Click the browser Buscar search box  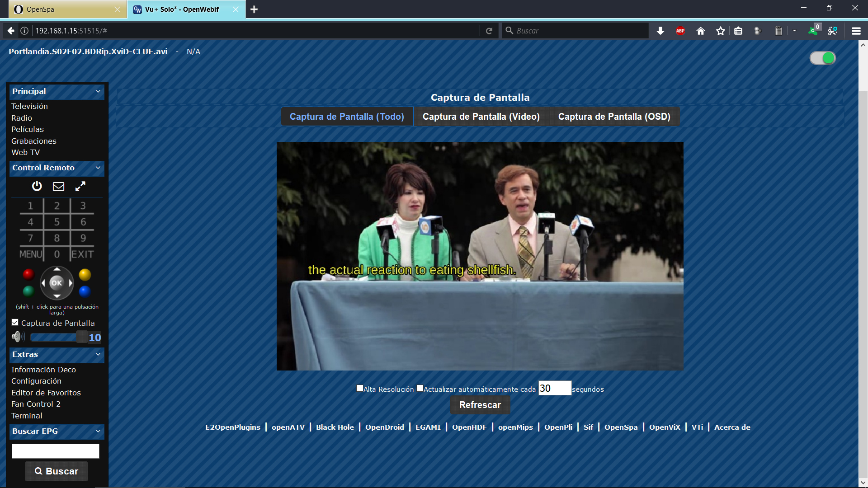click(575, 31)
